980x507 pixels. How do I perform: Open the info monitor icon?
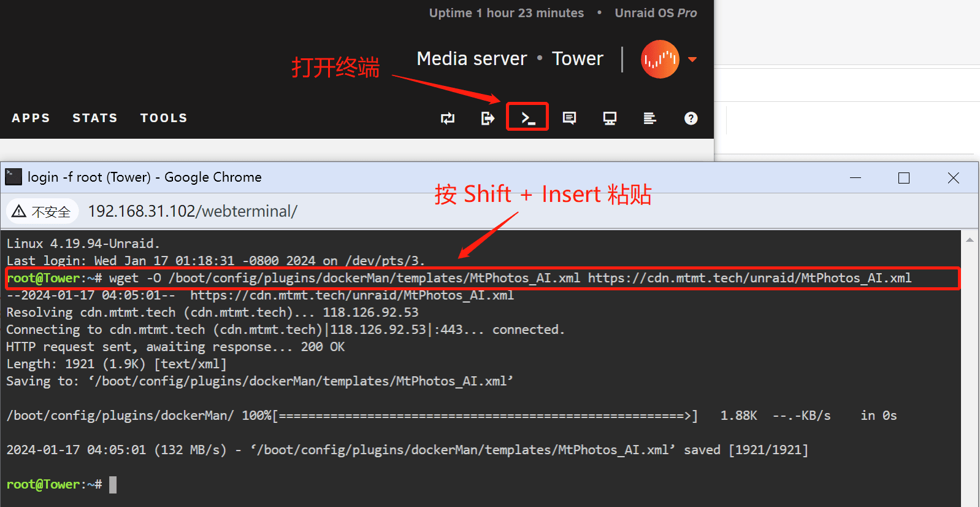click(610, 118)
